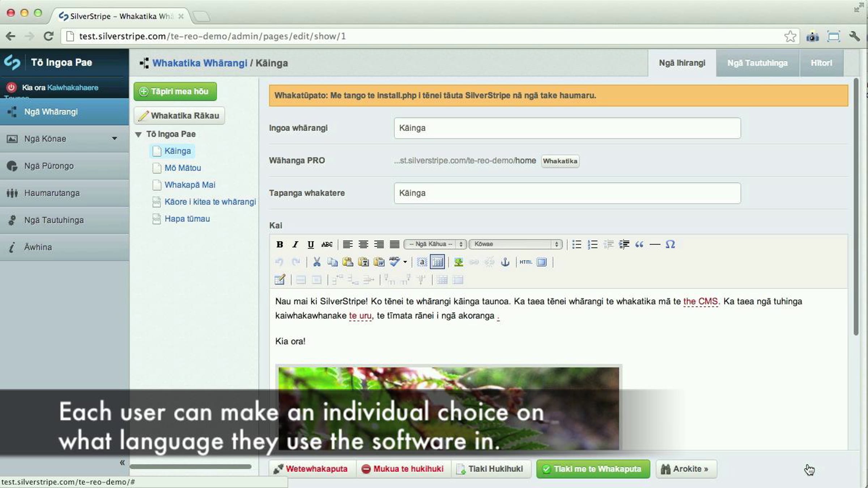Select Whakapā Mai page in tree
Viewport: 868px width, 488px height.
[x=190, y=185]
